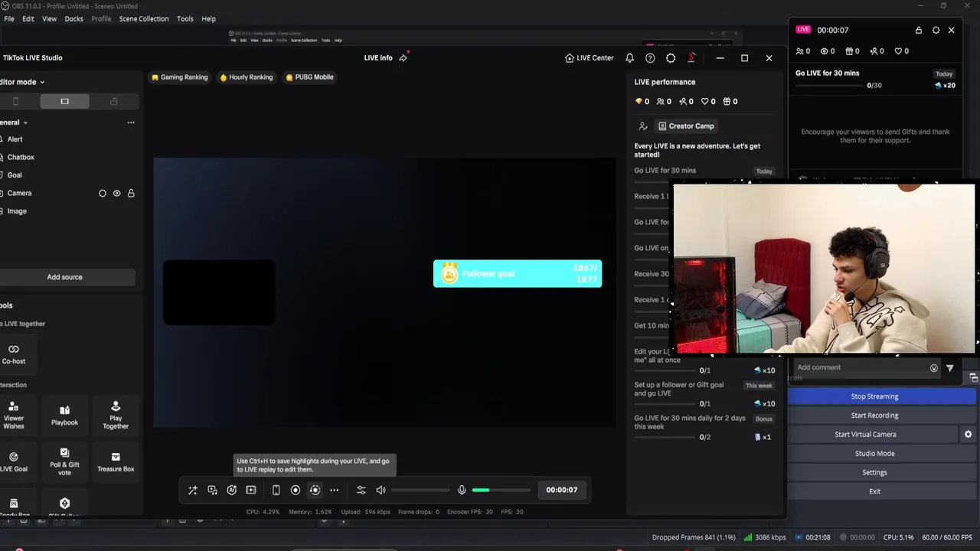
Task: Open TikTok LIVE Studio notifications bell
Action: click(629, 58)
